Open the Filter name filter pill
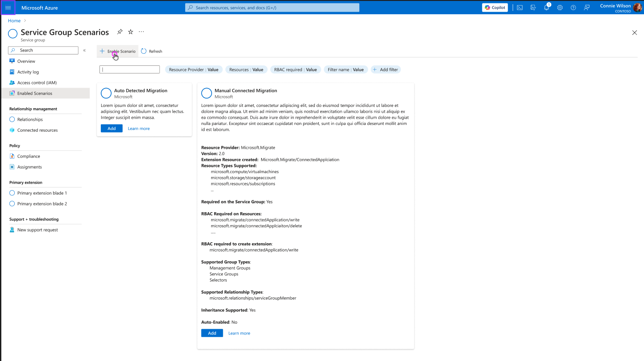This screenshot has height=361, width=644. pyautogui.click(x=346, y=70)
